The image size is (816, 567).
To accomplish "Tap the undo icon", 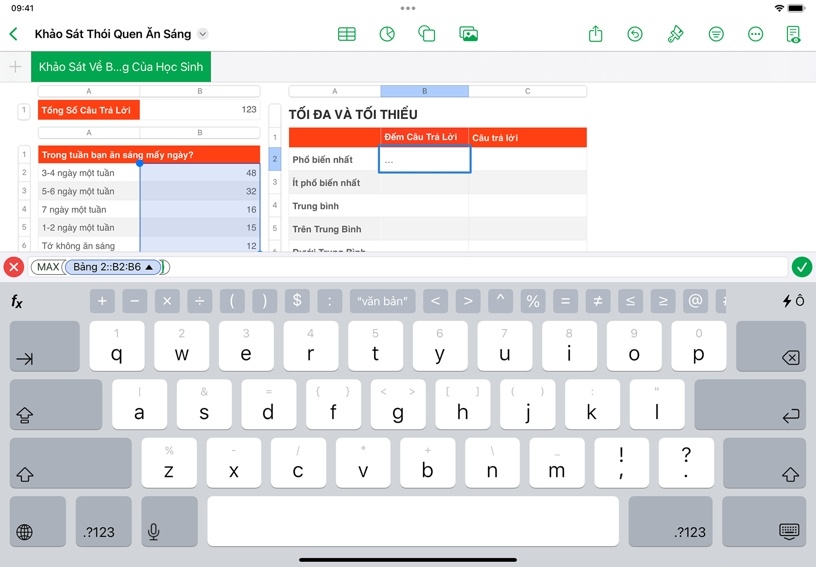I will click(635, 34).
